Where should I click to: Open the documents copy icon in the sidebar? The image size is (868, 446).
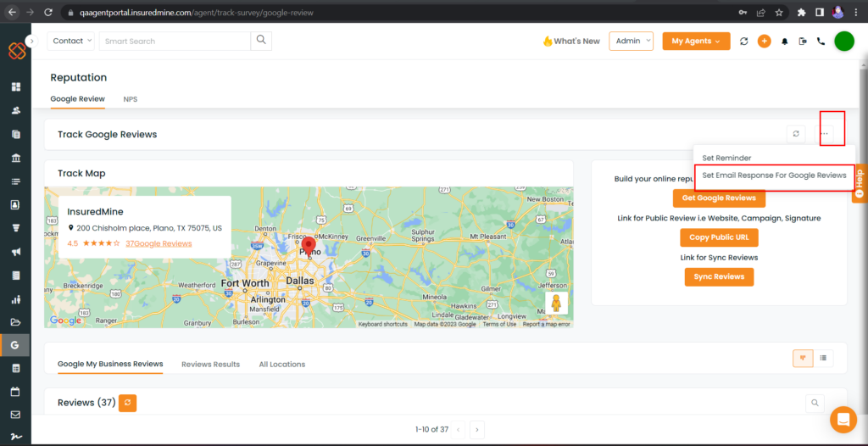tap(15, 134)
